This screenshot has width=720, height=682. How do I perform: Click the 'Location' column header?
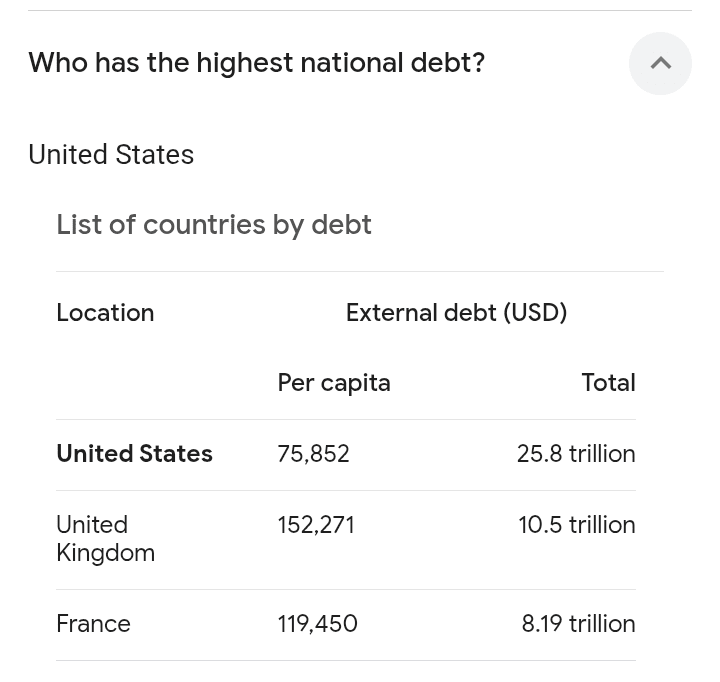(x=105, y=313)
